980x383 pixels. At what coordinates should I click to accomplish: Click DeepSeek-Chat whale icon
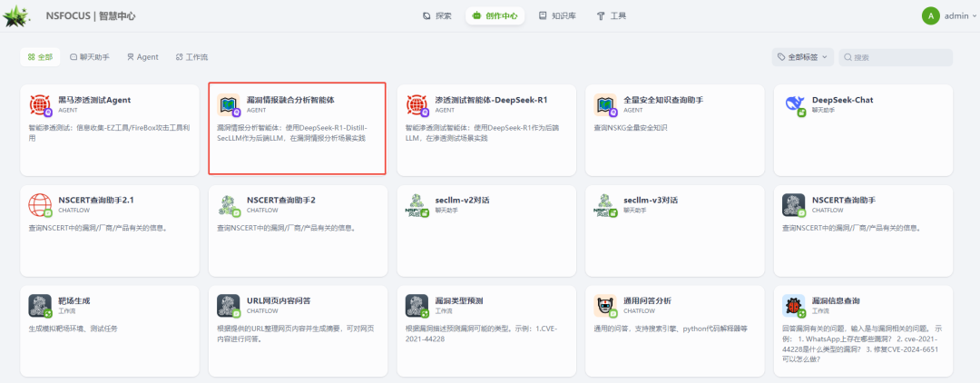pos(794,105)
